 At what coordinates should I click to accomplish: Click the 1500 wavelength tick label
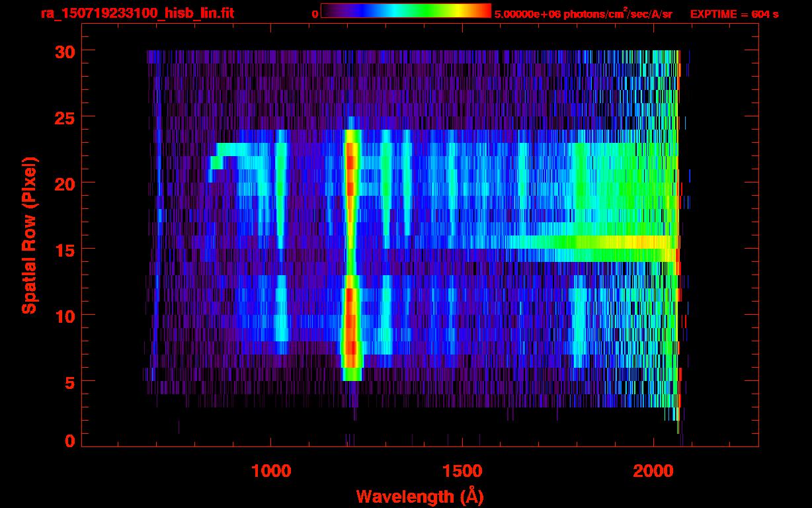coord(462,471)
